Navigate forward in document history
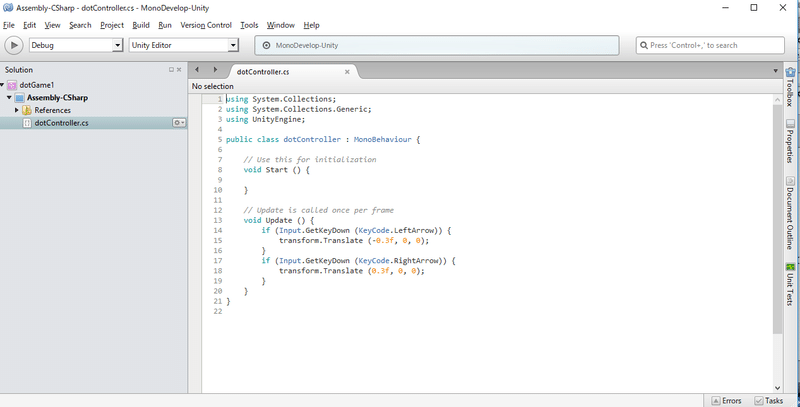This screenshot has height=407, width=800. (215, 70)
